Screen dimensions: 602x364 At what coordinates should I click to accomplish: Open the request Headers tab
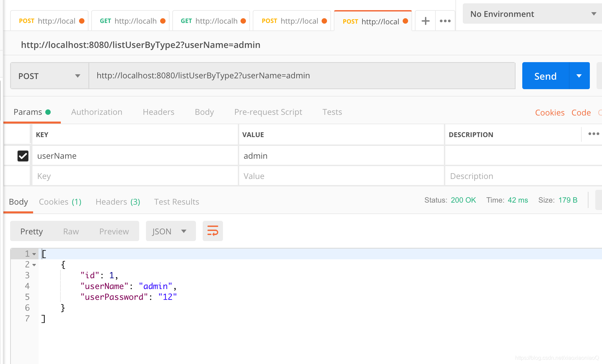[x=158, y=112]
